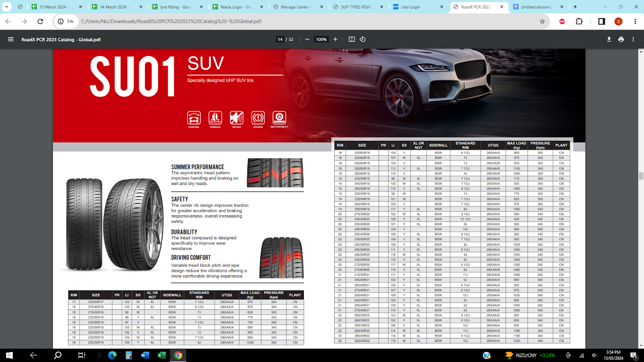Open the ABP extension icon
Viewport: 644px width, 362px height.
(x=562, y=21)
